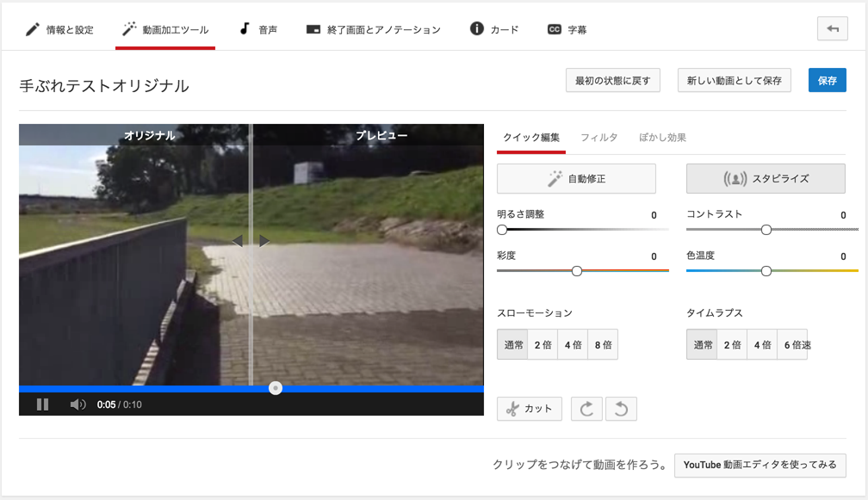Click the rotate counterclockwise icon button
Screen dimensions: 868x500
point(621,409)
